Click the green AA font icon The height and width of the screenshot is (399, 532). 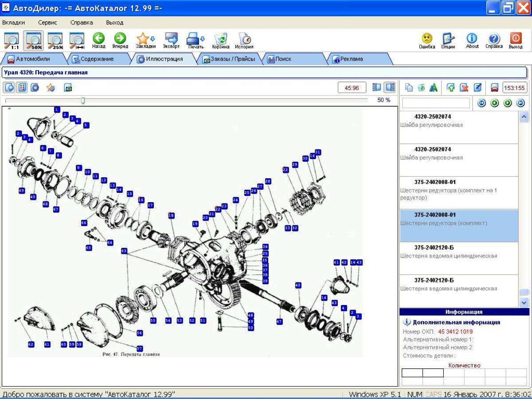point(434,88)
